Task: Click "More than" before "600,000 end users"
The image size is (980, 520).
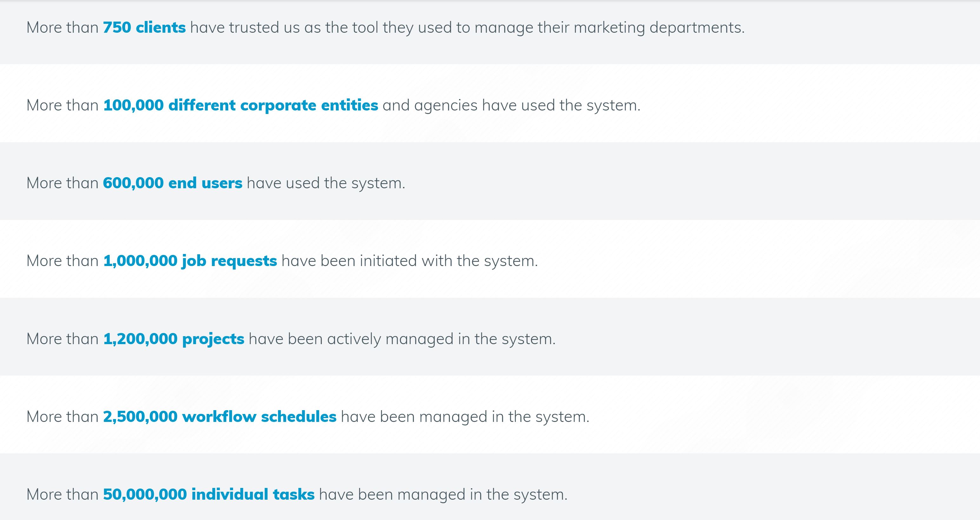Action: 63,183
